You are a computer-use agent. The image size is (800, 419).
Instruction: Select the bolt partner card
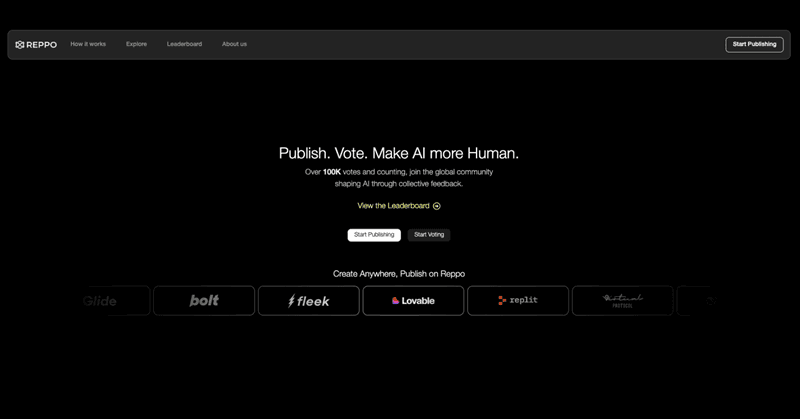tap(204, 301)
